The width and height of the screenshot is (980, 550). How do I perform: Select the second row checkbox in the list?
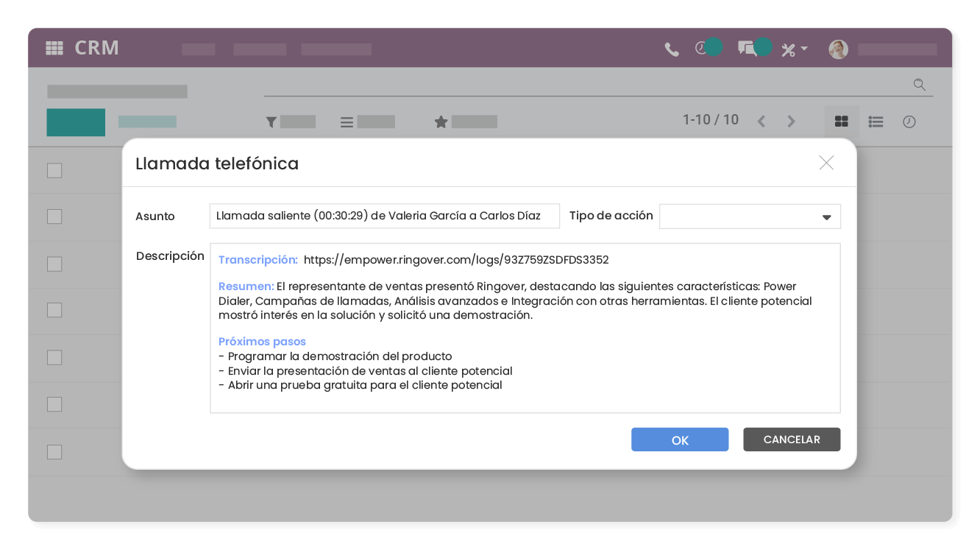pyautogui.click(x=54, y=217)
